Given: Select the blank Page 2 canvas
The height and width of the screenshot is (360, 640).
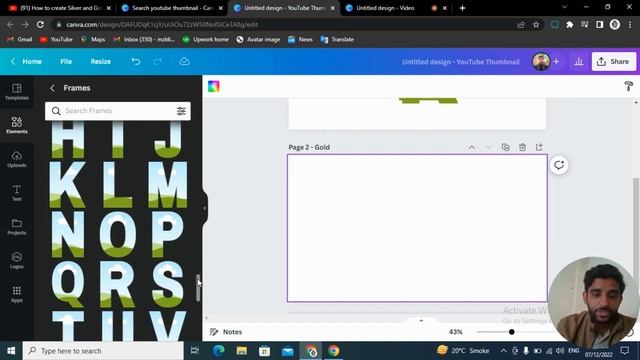Looking at the screenshot, I should [417, 228].
